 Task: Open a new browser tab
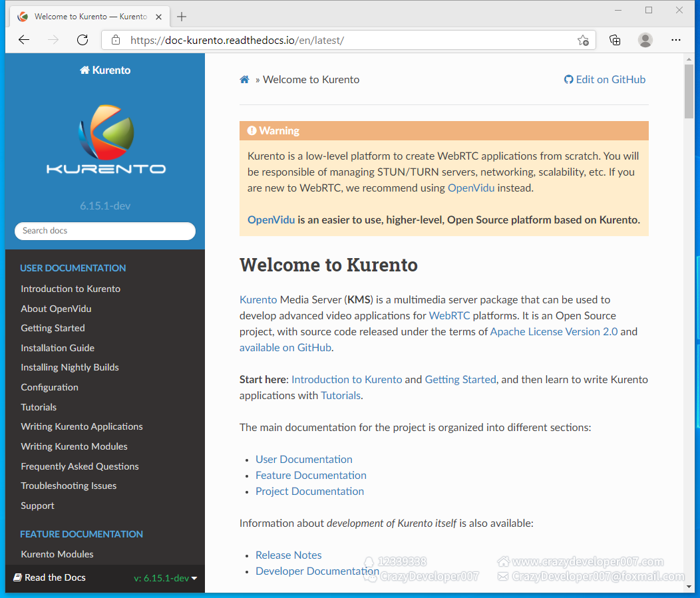coord(182,17)
